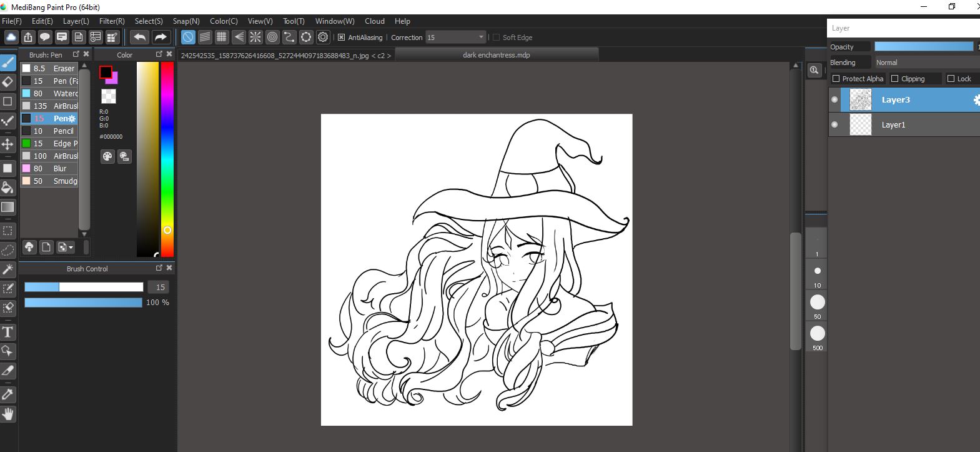This screenshot has width=980, height=452.
Task: Click the Undo arrow button
Action: 140,37
